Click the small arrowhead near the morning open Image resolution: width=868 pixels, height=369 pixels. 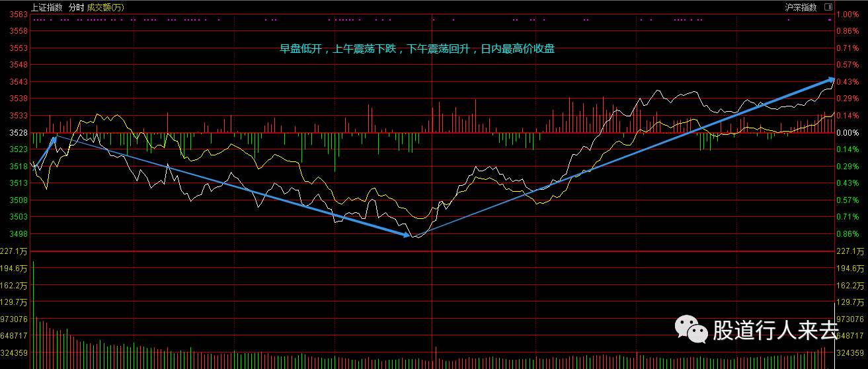pos(54,138)
